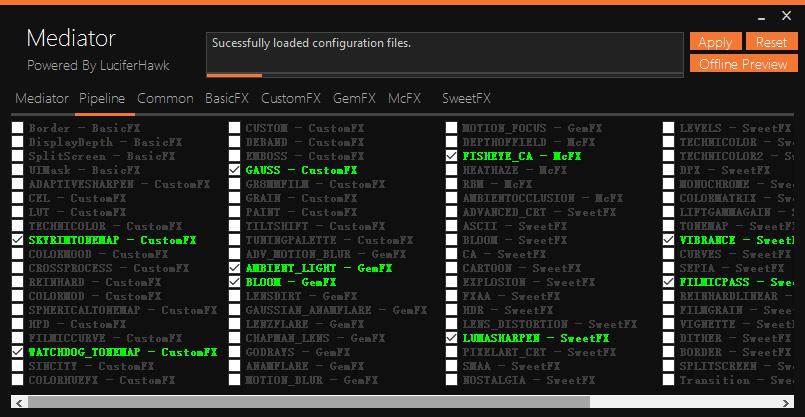Click Apply to save configuration
805x417 pixels.
tap(714, 42)
